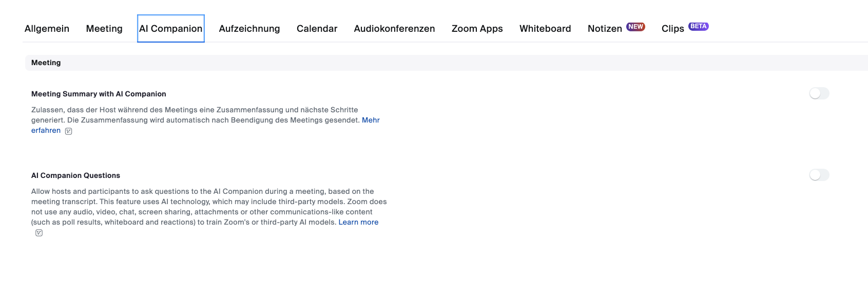Click the icon next to Mehr erfahren
Image resolution: width=868 pixels, height=300 pixels.
pos(69,131)
